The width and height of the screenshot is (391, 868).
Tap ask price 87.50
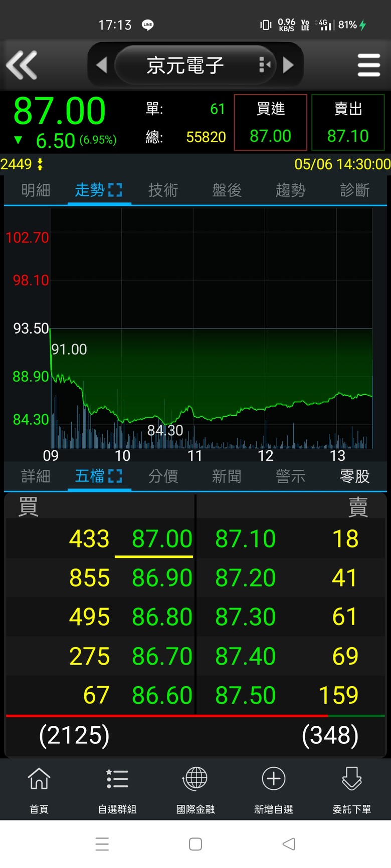(245, 695)
